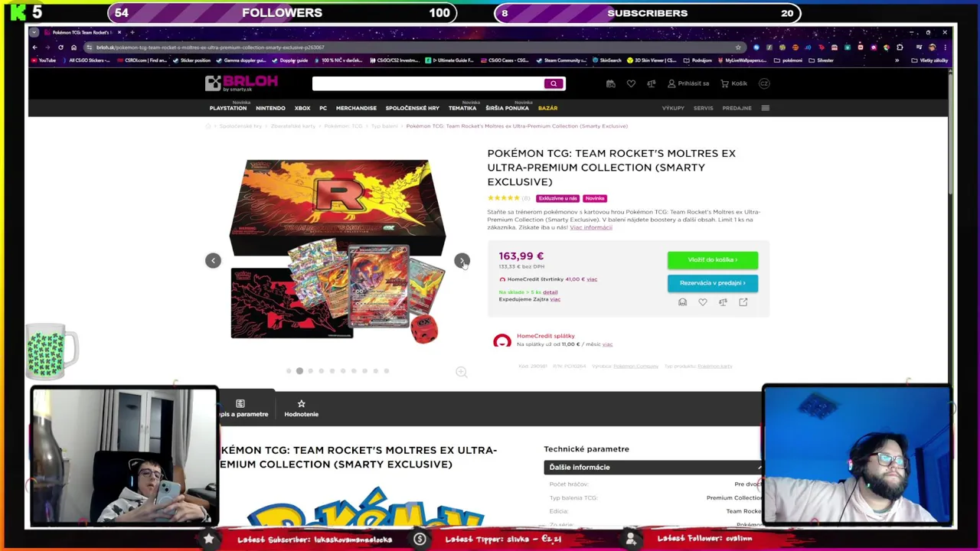Viewport: 980px width, 551px height.
Task: Click the magenta search magnifier button
Action: pyautogui.click(x=554, y=83)
